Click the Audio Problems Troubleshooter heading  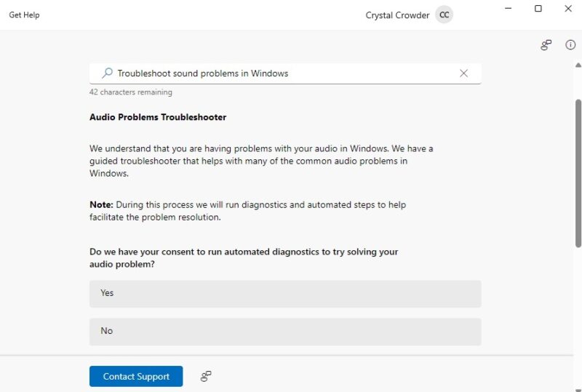[x=158, y=117]
